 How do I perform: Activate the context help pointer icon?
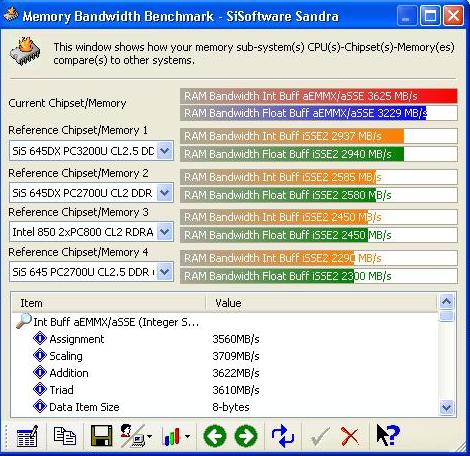tap(388, 435)
